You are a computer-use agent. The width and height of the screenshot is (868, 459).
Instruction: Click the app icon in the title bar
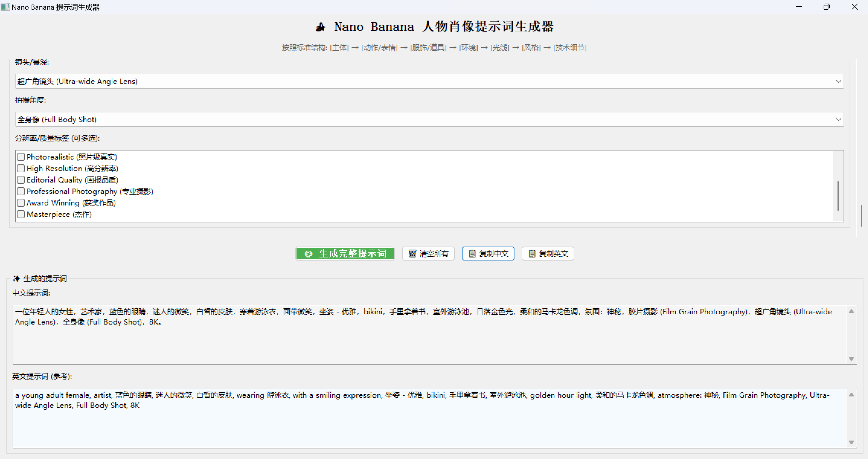5,7
